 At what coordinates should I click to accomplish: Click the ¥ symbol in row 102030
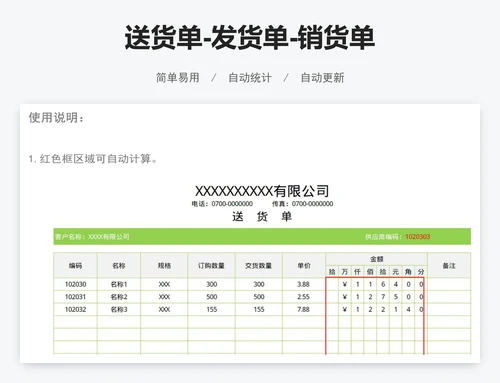point(345,284)
